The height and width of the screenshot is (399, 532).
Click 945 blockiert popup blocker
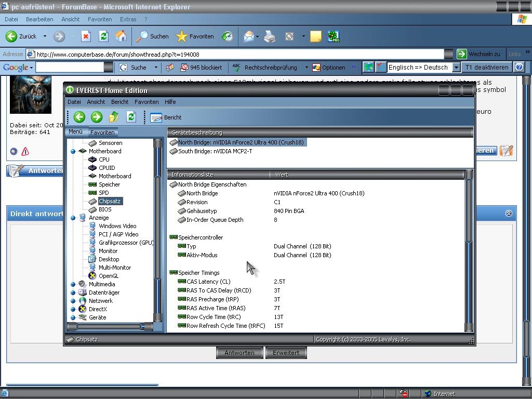[x=201, y=68]
